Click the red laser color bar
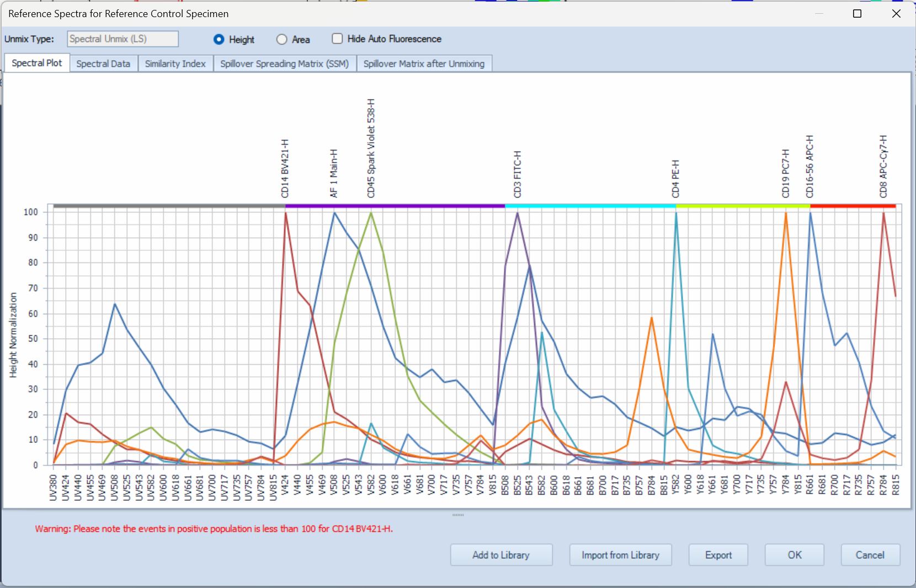The image size is (916, 588). click(853, 206)
